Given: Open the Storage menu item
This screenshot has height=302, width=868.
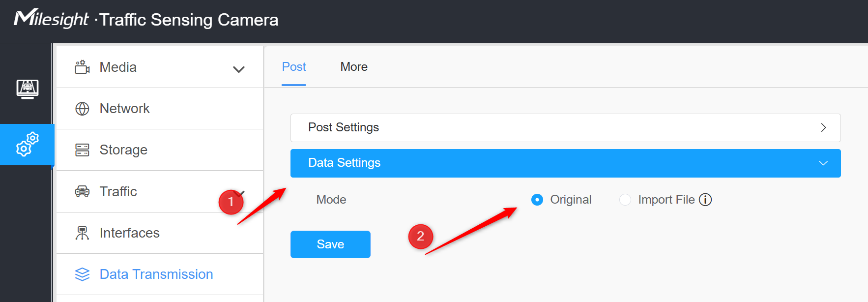Looking at the screenshot, I should point(160,150).
